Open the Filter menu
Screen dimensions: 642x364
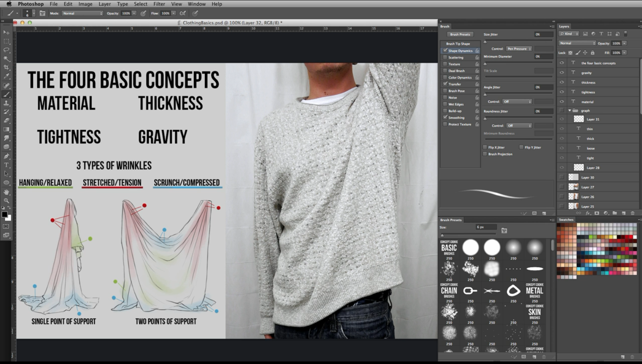pos(159,4)
